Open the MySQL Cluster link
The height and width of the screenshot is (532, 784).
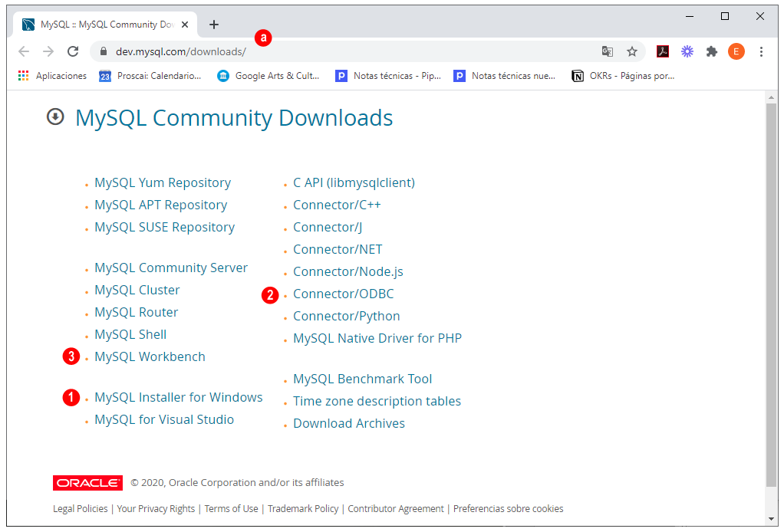tap(137, 291)
